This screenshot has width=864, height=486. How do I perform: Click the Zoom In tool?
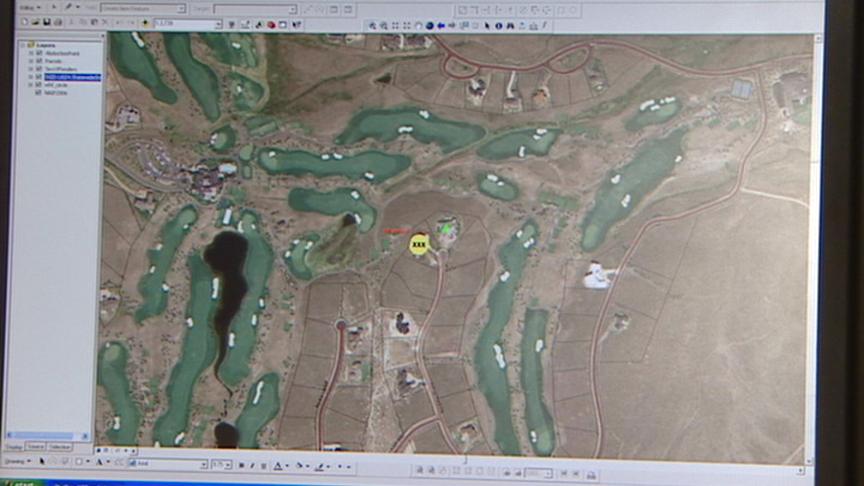pos(372,25)
